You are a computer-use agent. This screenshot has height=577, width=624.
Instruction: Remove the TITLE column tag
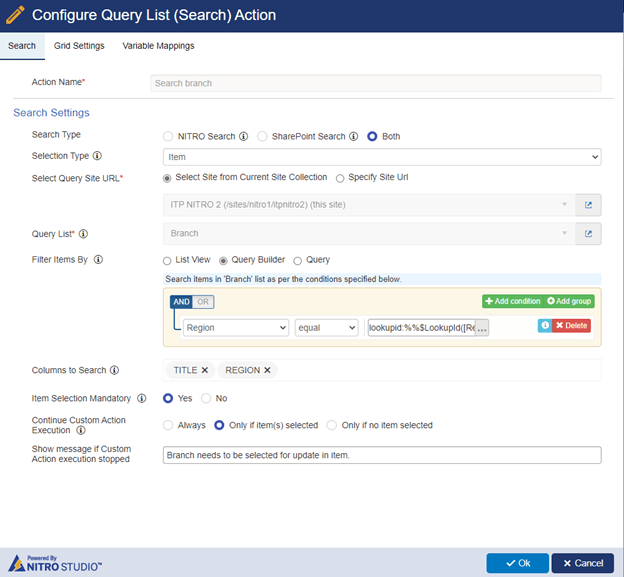click(x=205, y=370)
